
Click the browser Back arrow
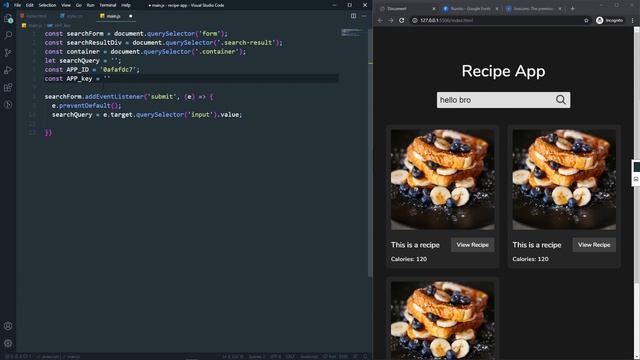[x=380, y=20]
